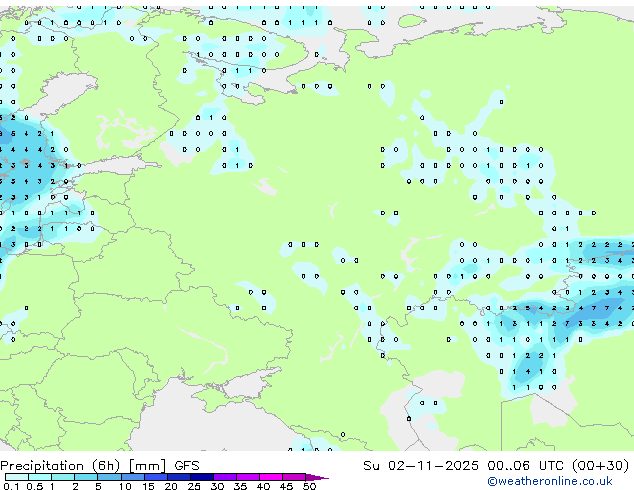Click the 'Precipitation' title word
Viewport: 634px width, 490px height.
pos(42,466)
